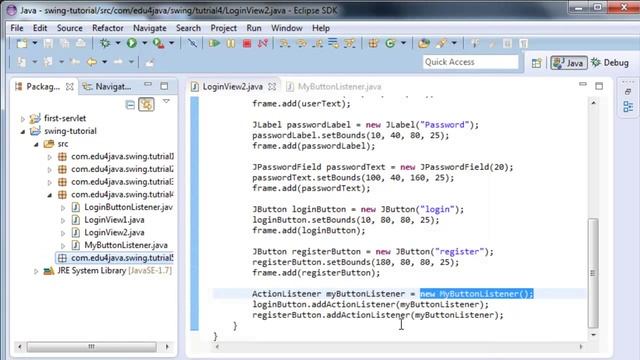Open the New Java Class dropdown arrow
Viewport: 640px width, 360px height.
[x=403, y=43]
